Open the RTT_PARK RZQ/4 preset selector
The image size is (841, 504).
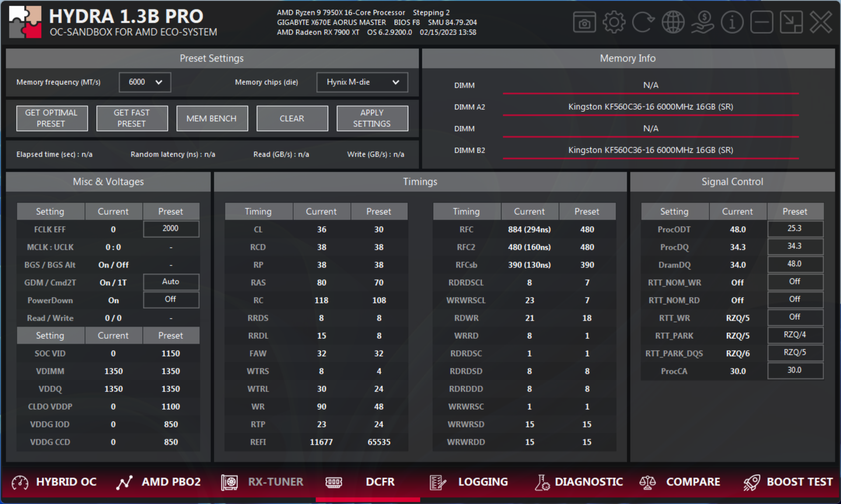click(x=795, y=335)
